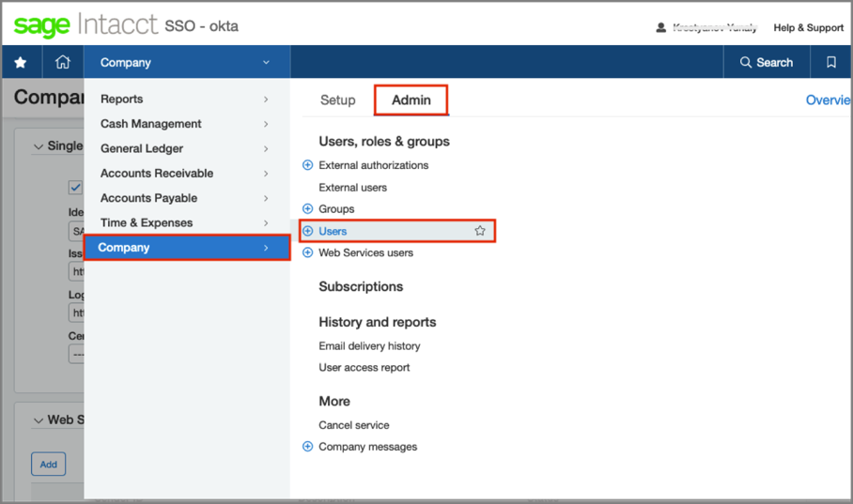853x504 pixels.
Task: Click the plus icon beside External authorizations
Action: [307, 165]
